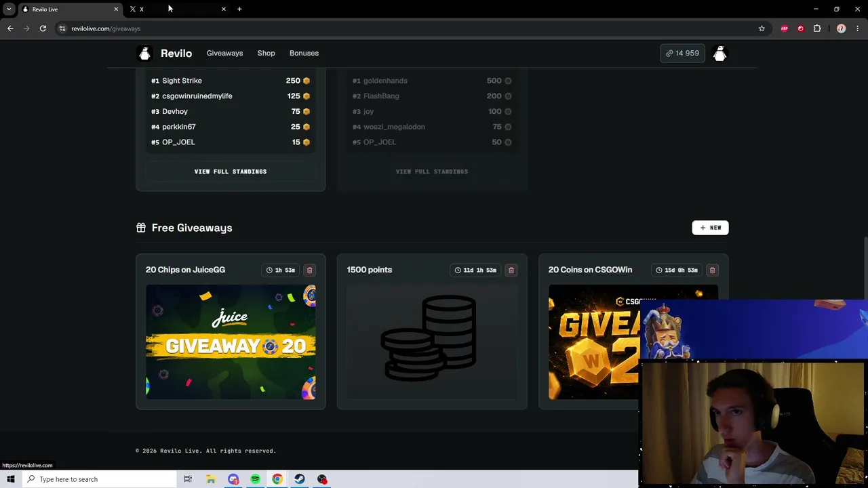868x488 pixels.
Task: Open Task View on the taskbar
Action: pyautogui.click(x=188, y=479)
